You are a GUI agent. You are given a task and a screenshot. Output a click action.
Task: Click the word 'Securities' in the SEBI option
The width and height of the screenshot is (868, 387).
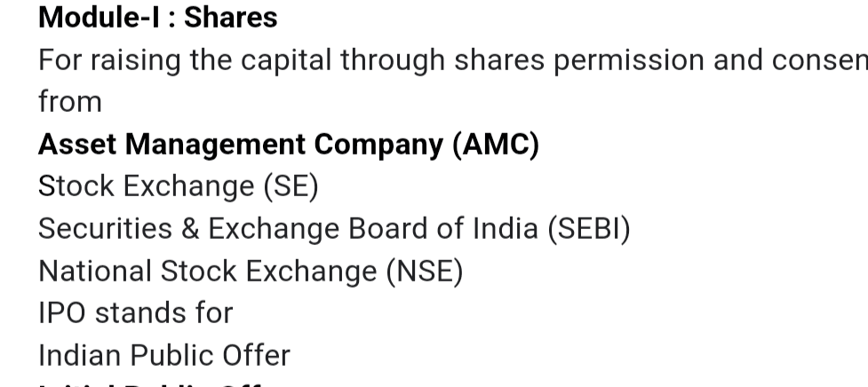coord(105,229)
